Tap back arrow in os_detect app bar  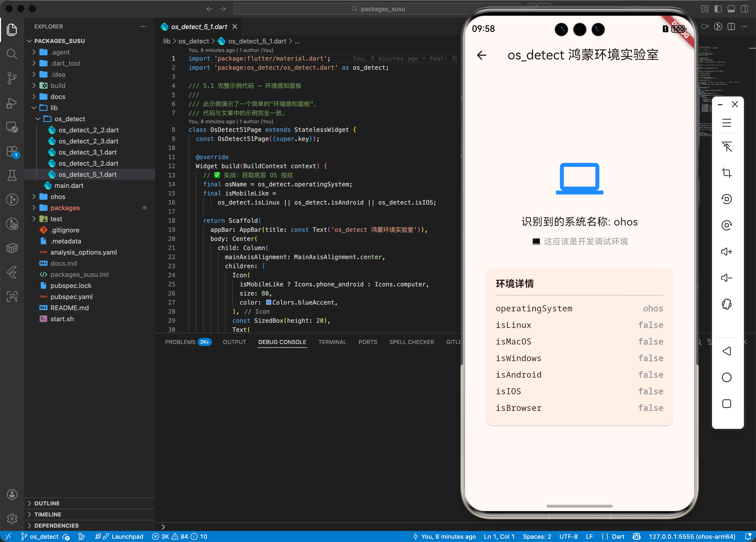pyautogui.click(x=481, y=55)
